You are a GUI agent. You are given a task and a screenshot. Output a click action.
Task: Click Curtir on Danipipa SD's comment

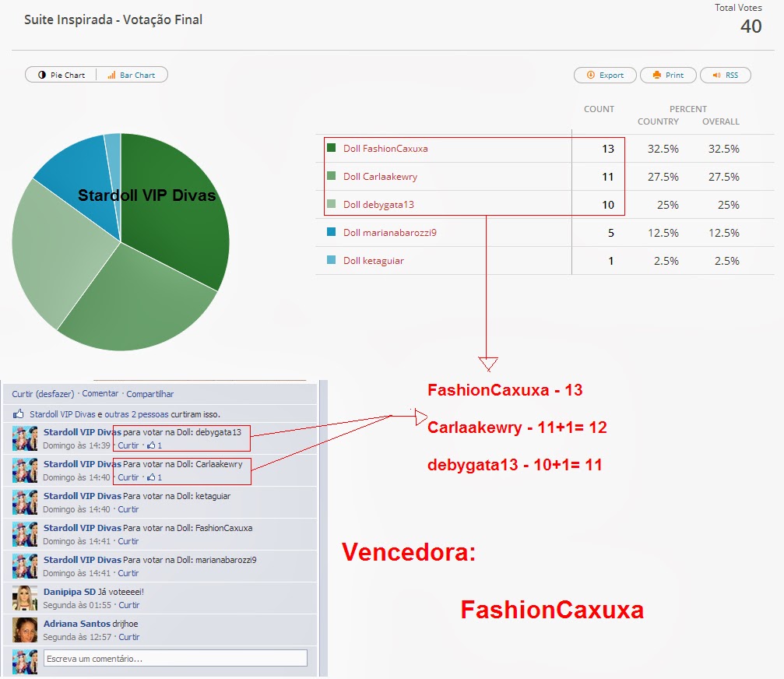coord(129,606)
